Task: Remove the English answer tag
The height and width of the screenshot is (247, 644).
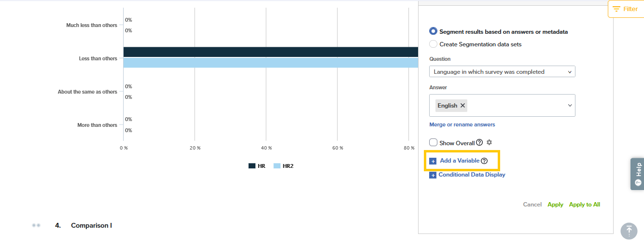Action: [462, 105]
